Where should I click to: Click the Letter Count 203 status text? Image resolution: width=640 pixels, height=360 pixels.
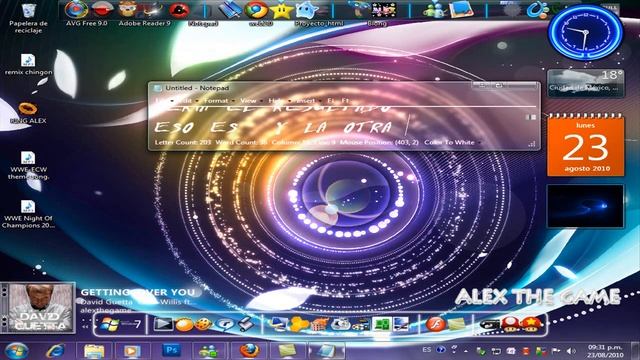[183, 142]
